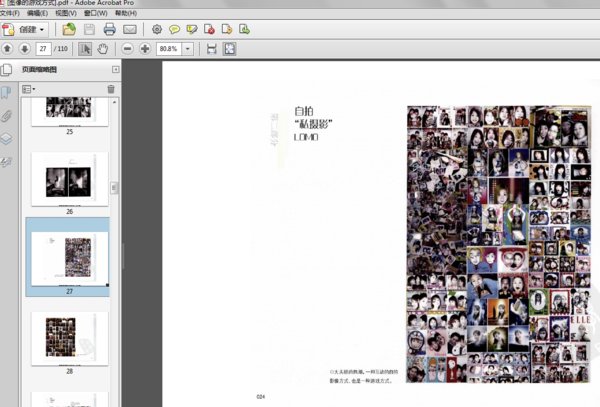The image size is (600, 407).
Task: Open the File menu
Action: (x=10, y=13)
